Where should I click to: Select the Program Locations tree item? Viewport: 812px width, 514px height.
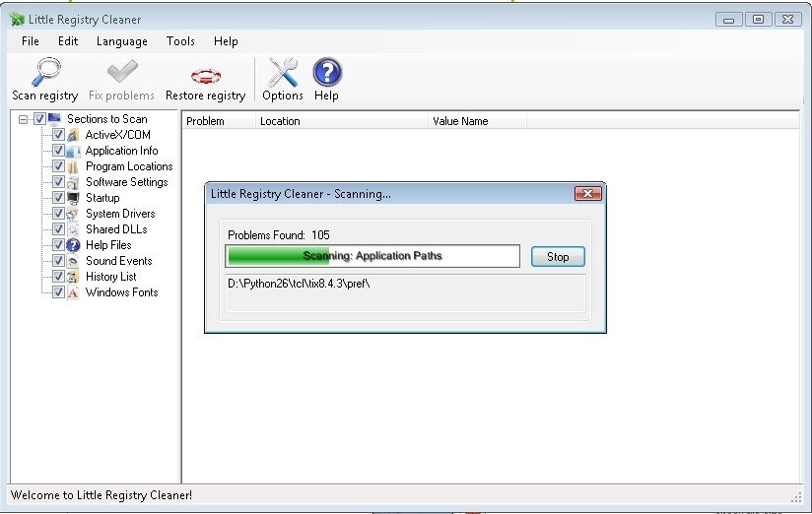pyautogui.click(x=129, y=166)
